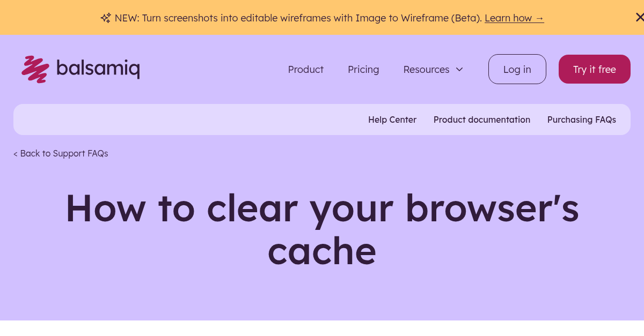This screenshot has width=644, height=336.
Task: Navigate back to Support FAQs
Action: [61, 153]
